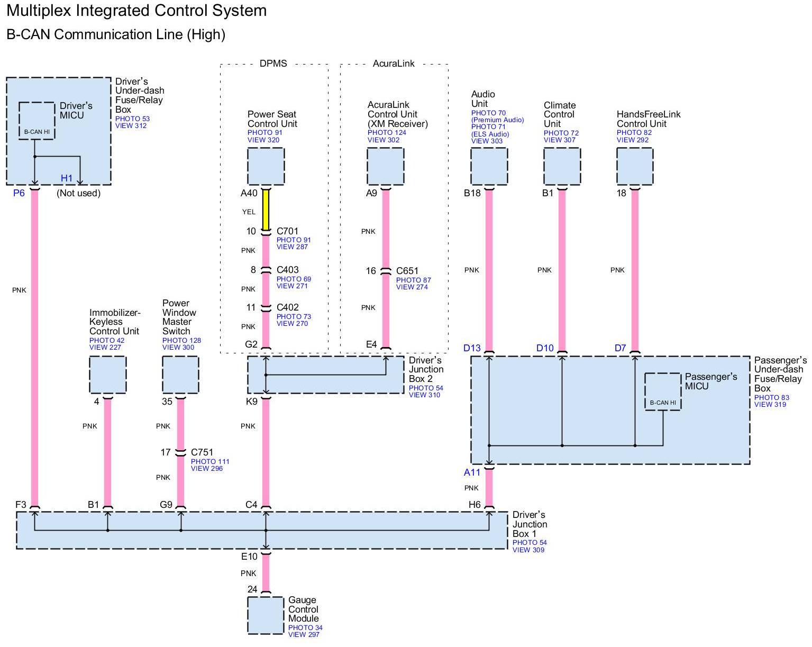This screenshot has width=812, height=647.
Task: Click the Passenger's MICU B-CAN HI box
Action: point(662,391)
